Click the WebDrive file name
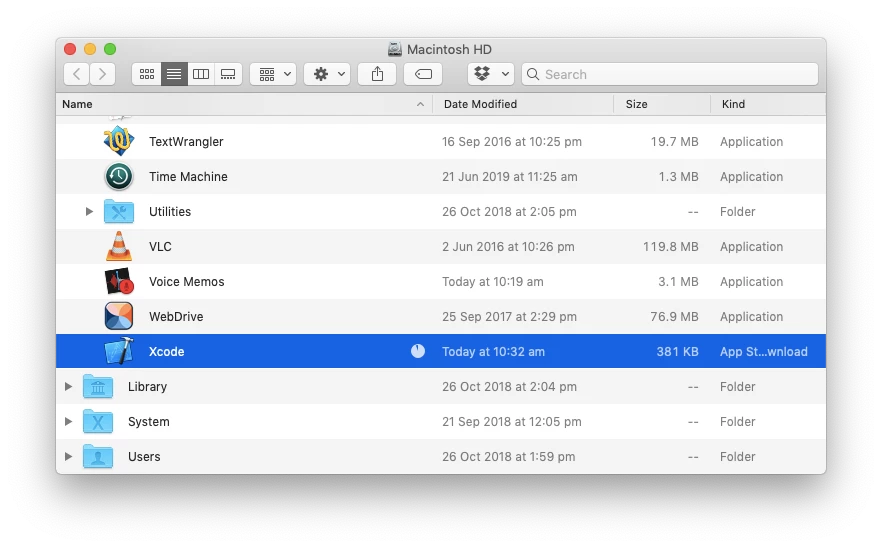This screenshot has height=548, width=882. point(176,317)
